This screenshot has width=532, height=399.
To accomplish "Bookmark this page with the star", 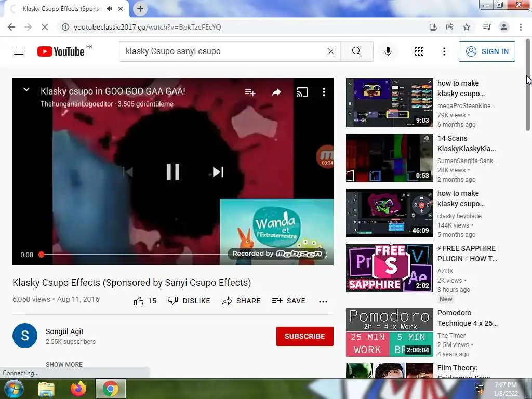I will tap(467, 27).
